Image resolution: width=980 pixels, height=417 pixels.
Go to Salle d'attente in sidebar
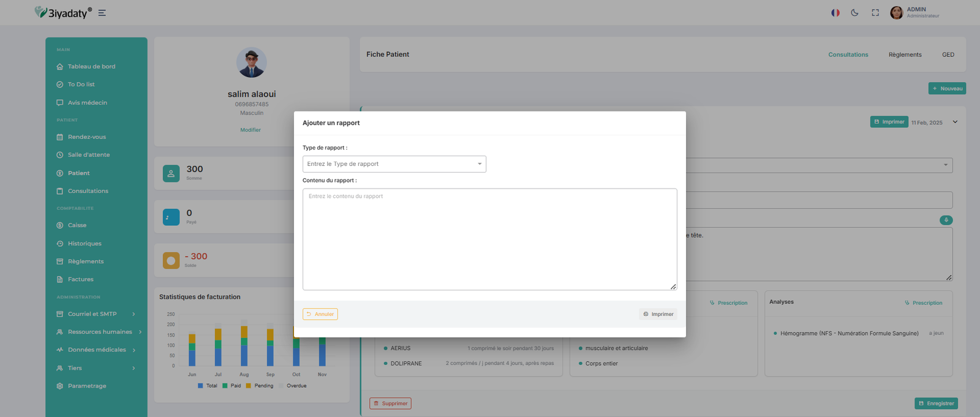click(88, 155)
